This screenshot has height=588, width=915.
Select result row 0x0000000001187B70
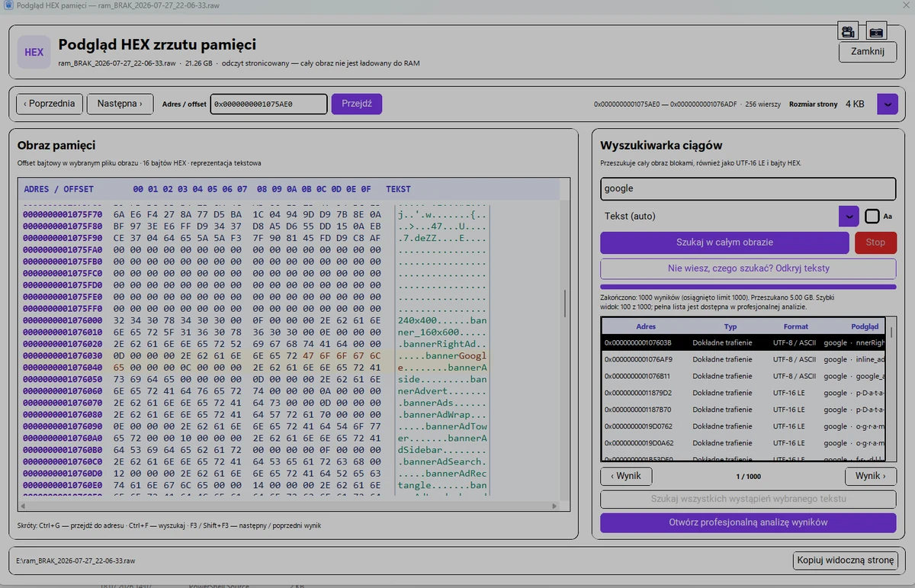[743, 410]
